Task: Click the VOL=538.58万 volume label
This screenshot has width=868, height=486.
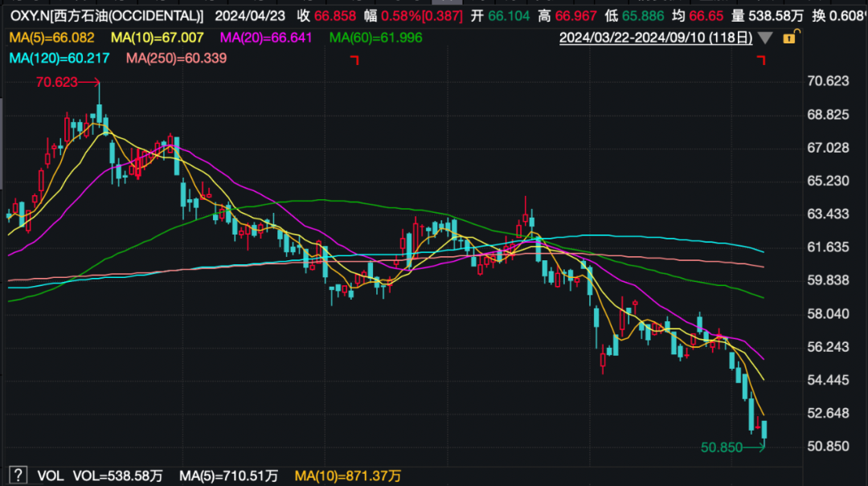Action: coord(118,476)
